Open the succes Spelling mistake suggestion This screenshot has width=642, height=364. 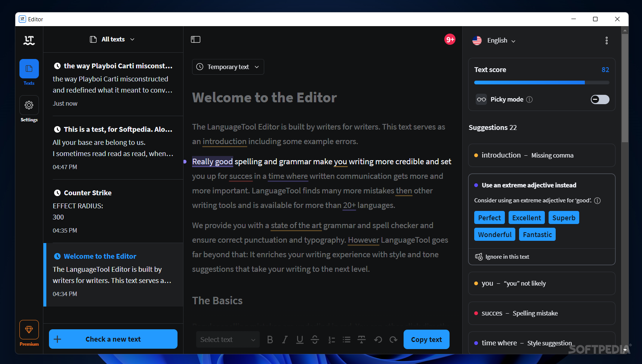(542, 313)
